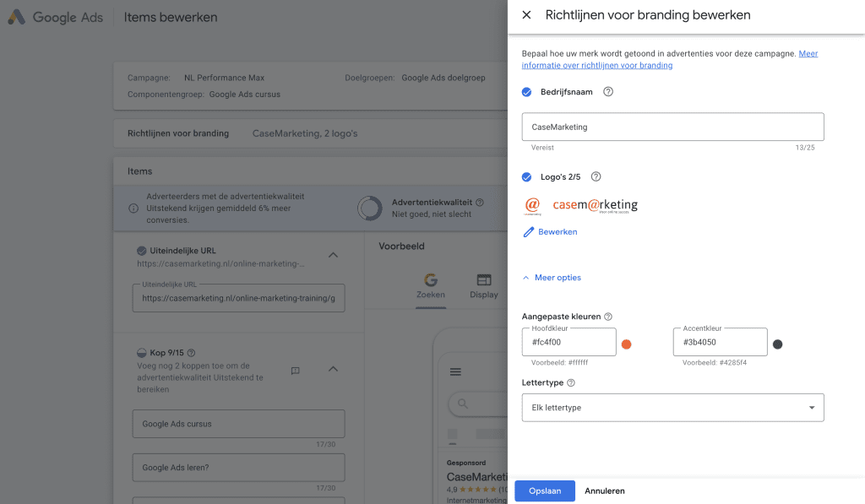
Task: Open help for Aangepaste kleuren
Action: [x=608, y=317]
